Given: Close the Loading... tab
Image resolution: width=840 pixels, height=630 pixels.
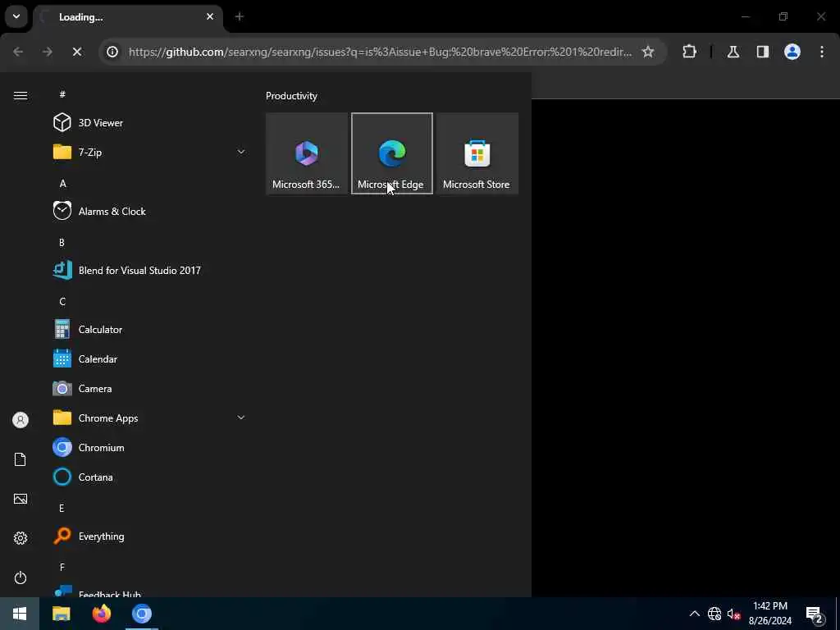Looking at the screenshot, I should point(210,16).
